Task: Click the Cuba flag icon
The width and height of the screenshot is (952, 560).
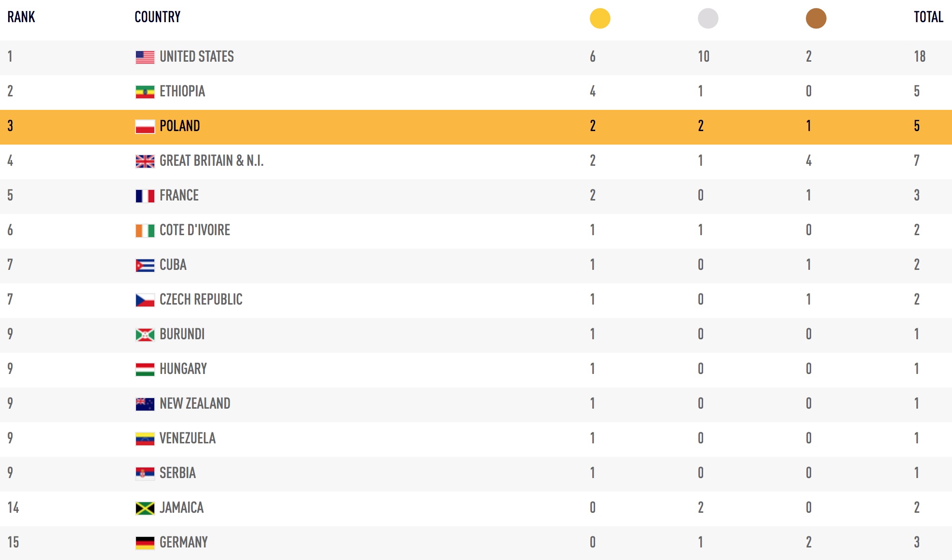Action: (145, 265)
